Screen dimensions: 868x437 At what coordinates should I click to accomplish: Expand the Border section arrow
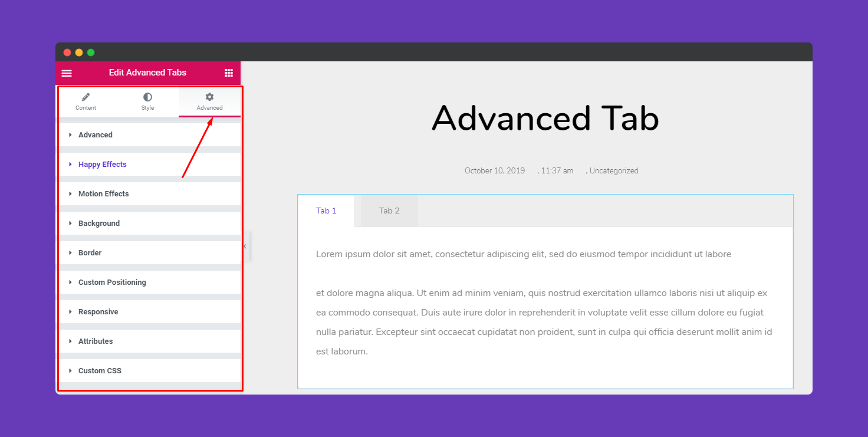(x=70, y=252)
